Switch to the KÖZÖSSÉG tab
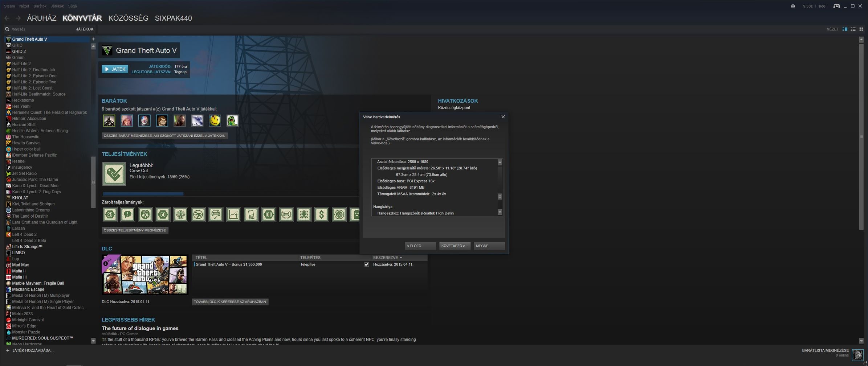 coord(128,18)
